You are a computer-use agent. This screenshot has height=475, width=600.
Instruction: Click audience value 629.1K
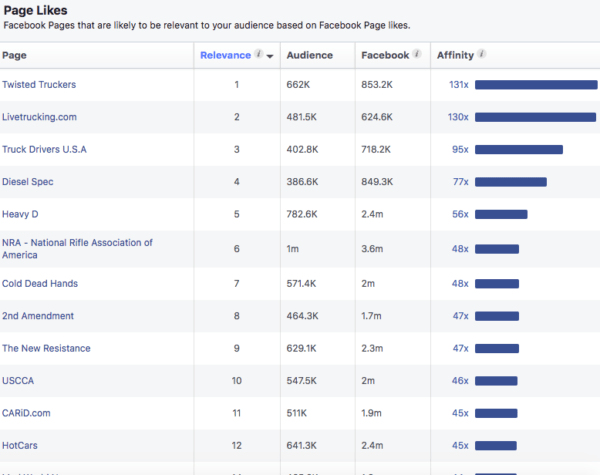point(302,348)
